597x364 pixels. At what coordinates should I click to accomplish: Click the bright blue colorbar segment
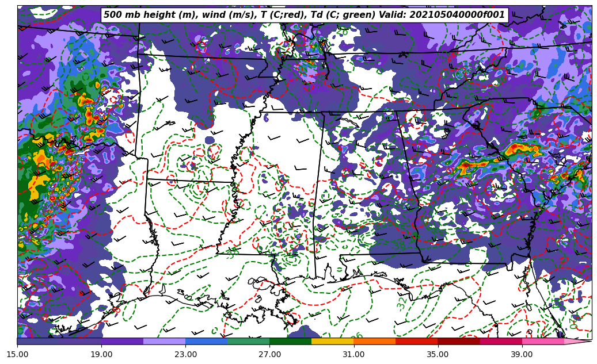[x=206, y=341]
